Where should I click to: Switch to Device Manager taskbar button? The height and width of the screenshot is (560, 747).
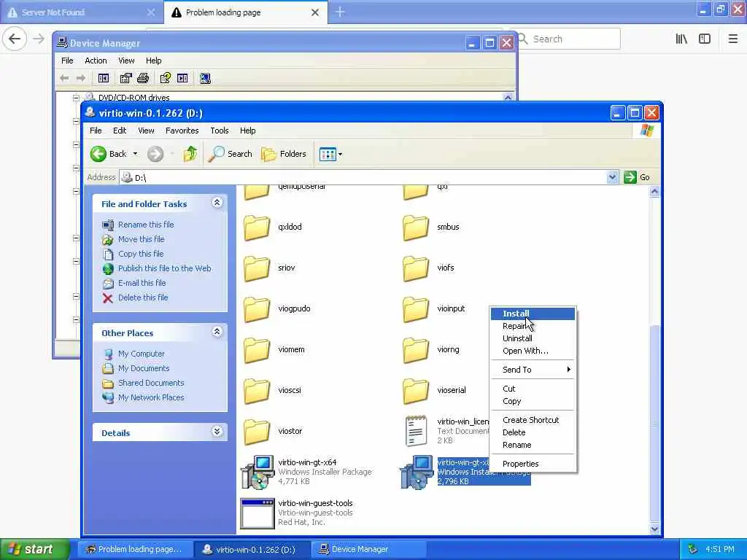pyautogui.click(x=368, y=550)
